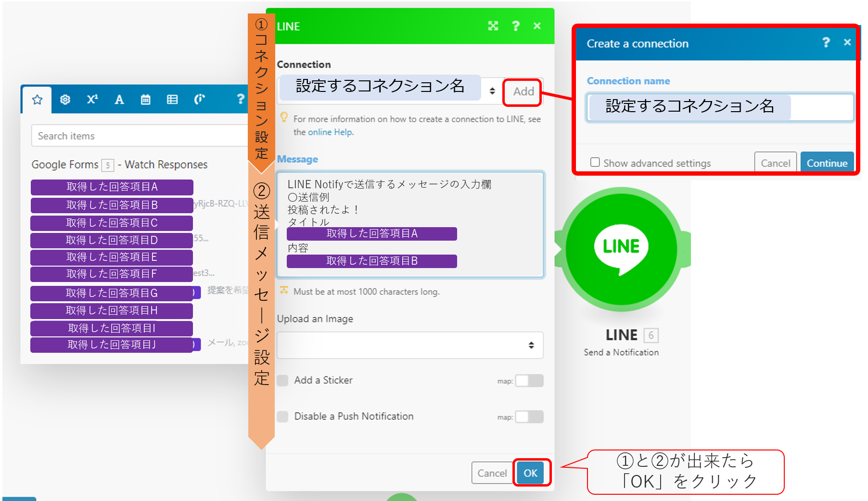
Task: Click the Google Forms module number 5 badge
Action: (x=108, y=165)
